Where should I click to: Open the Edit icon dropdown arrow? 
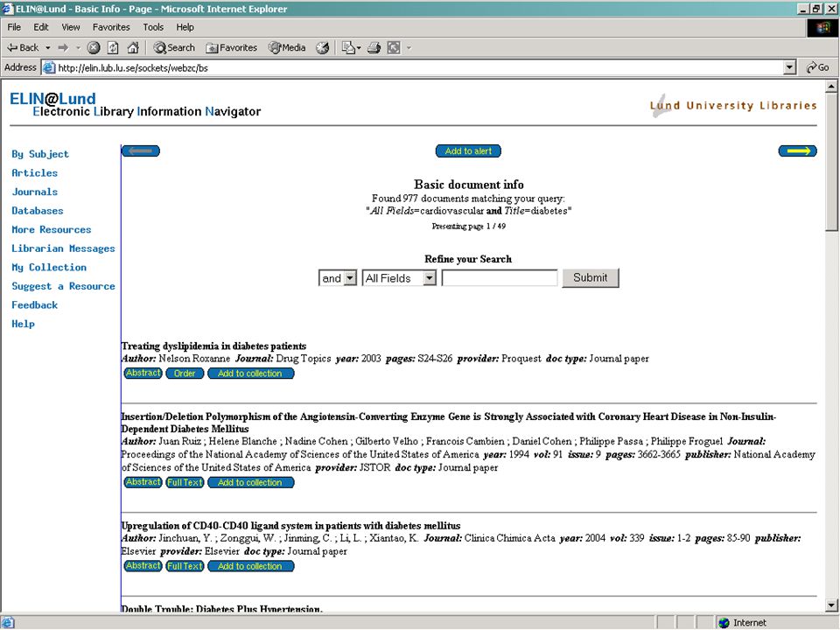(409, 47)
